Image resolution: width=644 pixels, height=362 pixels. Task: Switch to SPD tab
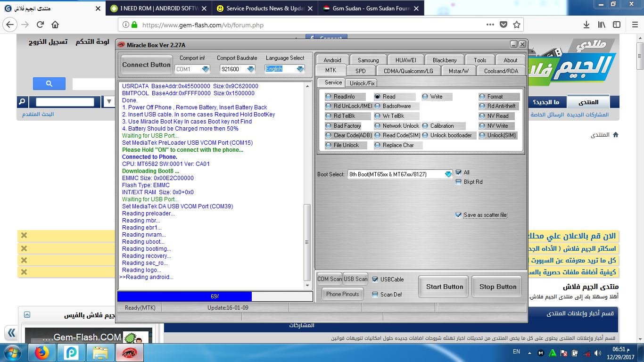[361, 71]
